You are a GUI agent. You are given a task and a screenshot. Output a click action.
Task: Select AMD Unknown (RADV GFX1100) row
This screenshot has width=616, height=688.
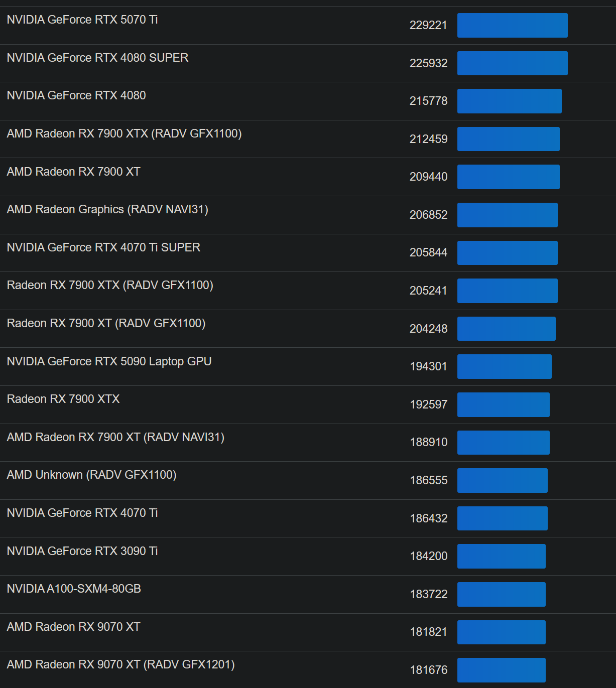[92, 475]
